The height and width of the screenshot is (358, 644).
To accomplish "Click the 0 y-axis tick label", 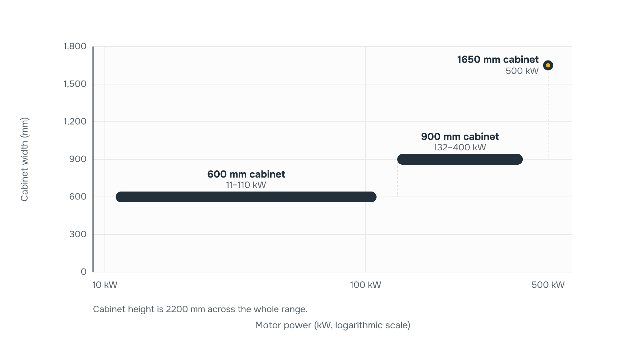I will [83, 272].
